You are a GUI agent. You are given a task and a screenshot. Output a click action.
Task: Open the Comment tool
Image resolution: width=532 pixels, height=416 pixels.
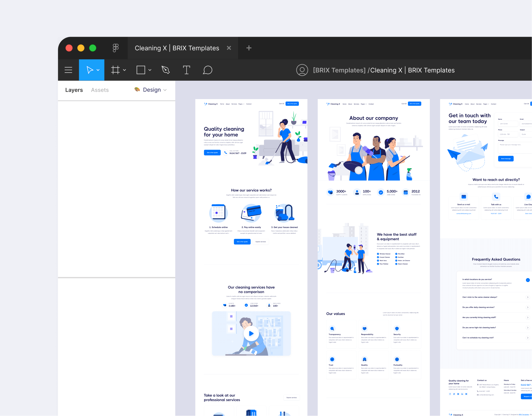click(207, 70)
